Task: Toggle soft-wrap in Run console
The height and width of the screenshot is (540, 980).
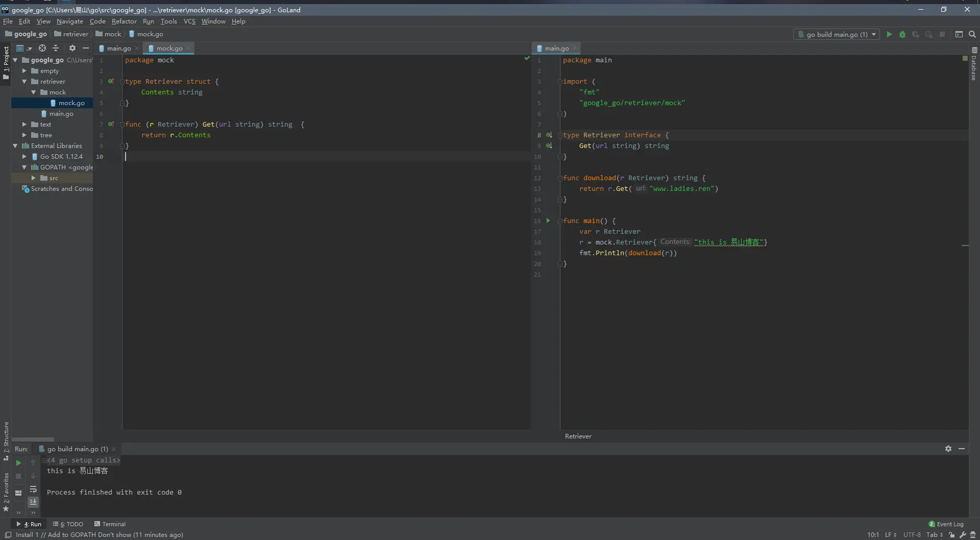Action: tap(33, 489)
